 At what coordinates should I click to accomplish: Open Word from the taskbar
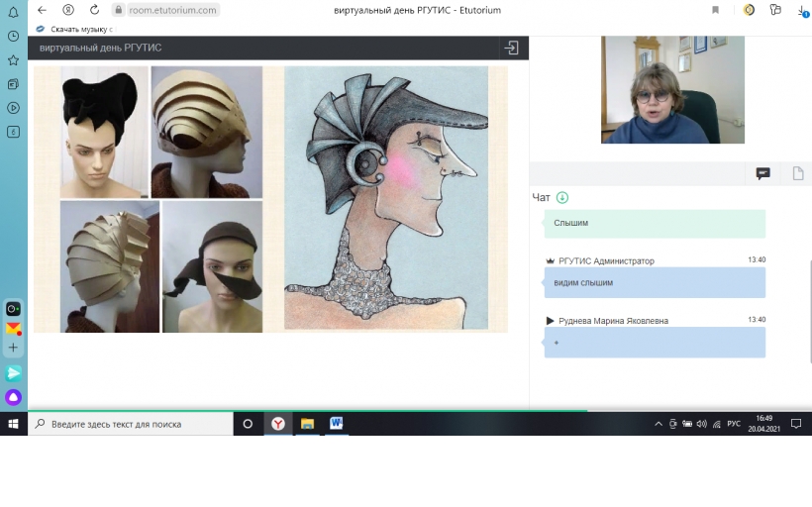pos(336,424)
